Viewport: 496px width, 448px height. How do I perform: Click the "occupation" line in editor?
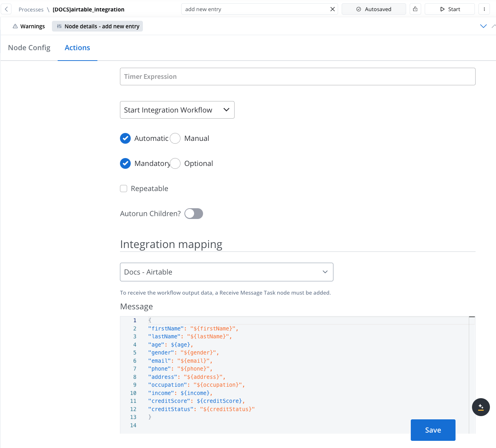point(197,385)
